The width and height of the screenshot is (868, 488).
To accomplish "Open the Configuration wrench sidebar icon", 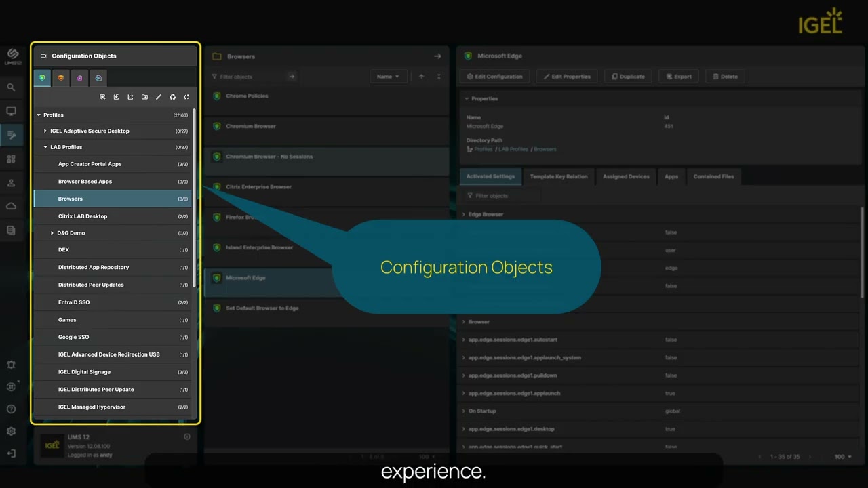I will point(11,136).
